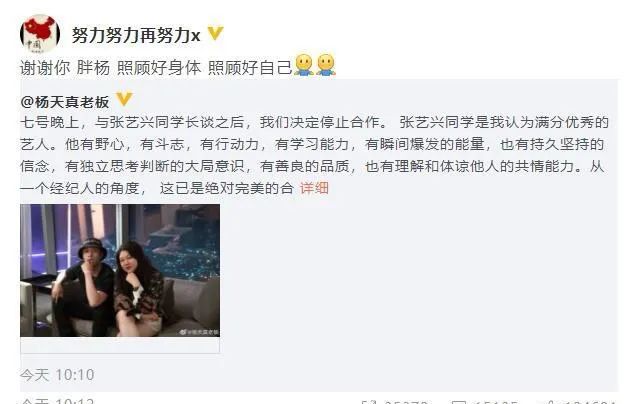Click the first smiley emoji in the post

(x=304, y=65)
